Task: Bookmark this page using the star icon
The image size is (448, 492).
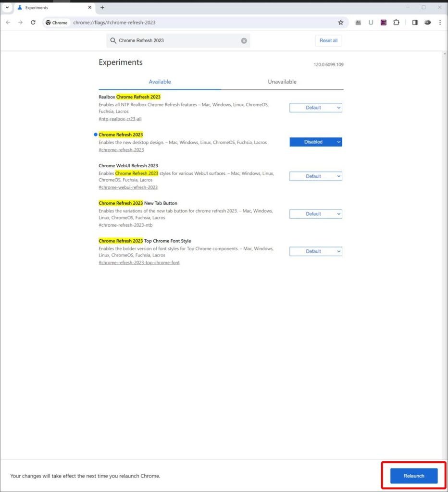Action: 341,22
